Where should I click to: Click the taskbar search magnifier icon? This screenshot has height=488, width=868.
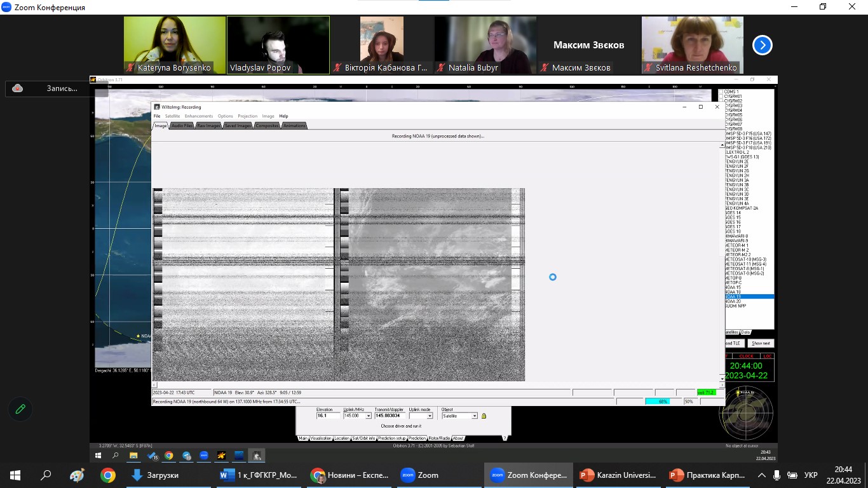tap(46, 475)
